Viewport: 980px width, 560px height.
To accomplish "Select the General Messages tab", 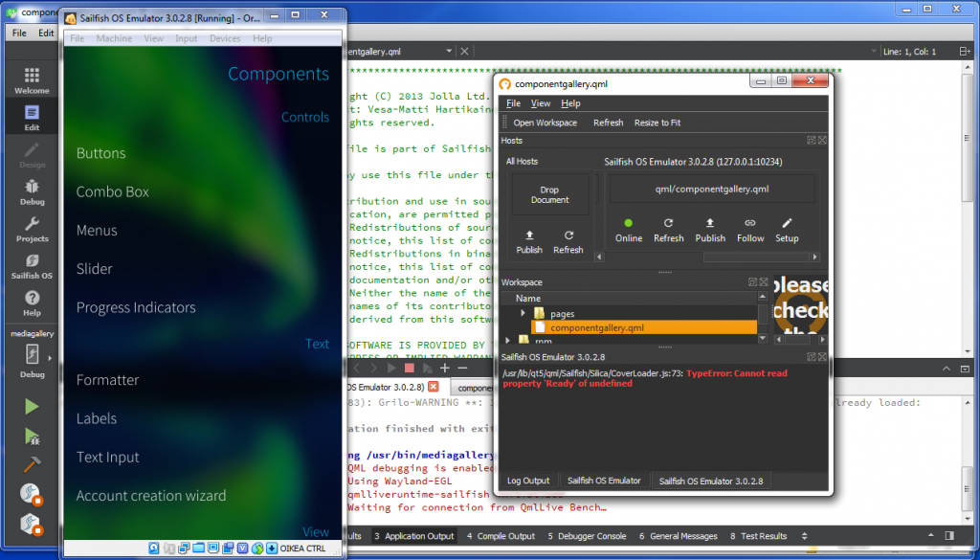I will (x=679, y=536).
